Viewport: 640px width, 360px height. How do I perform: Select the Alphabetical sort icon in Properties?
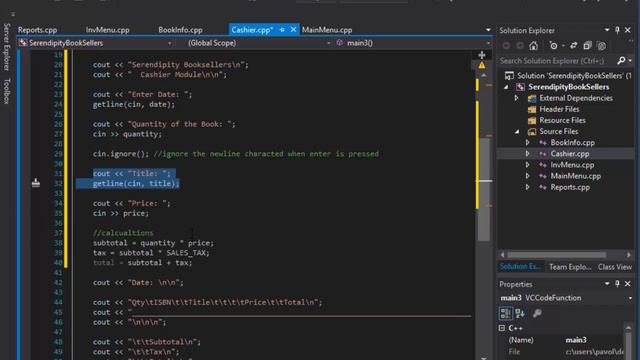520,313
